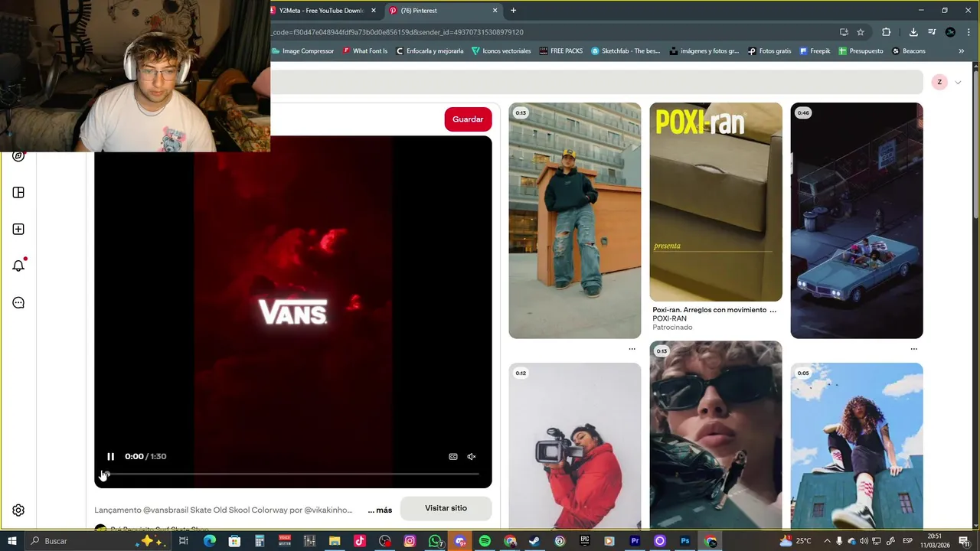Open Sketchfab bookmark
980x551 pixels.
(625, 51)
